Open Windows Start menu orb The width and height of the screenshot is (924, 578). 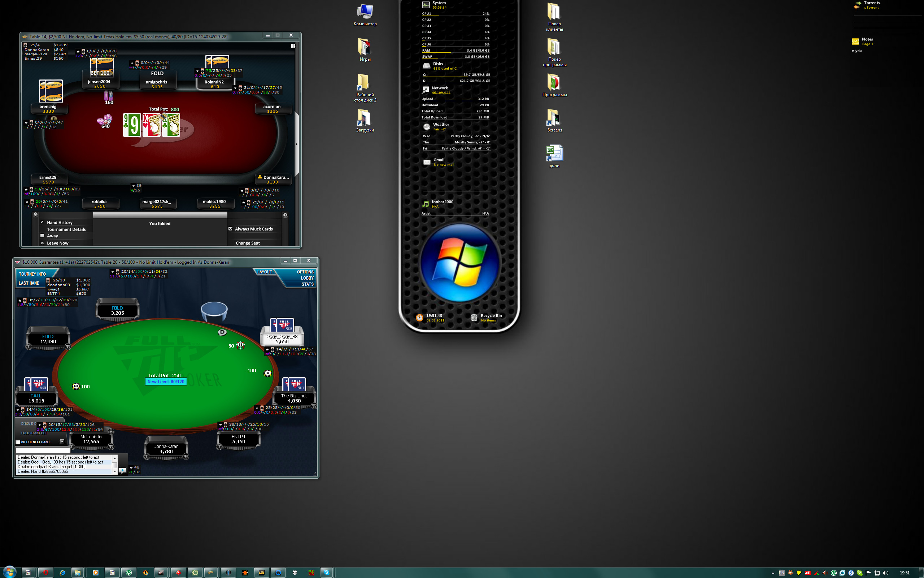[9, 572]
